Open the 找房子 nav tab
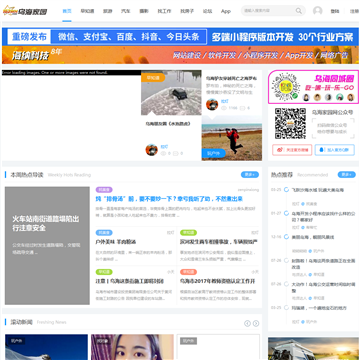The image size is (360, 360). [x=187, y=11]
